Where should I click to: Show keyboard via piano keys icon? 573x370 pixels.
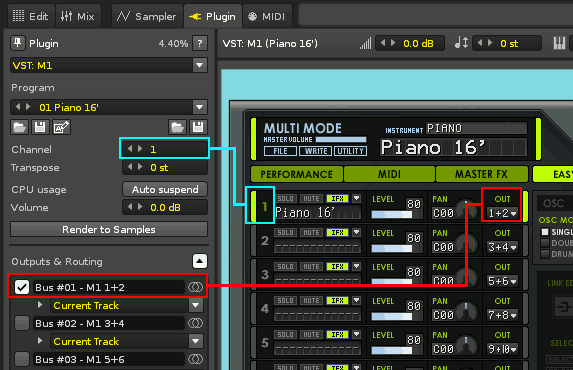pos(559,43)
